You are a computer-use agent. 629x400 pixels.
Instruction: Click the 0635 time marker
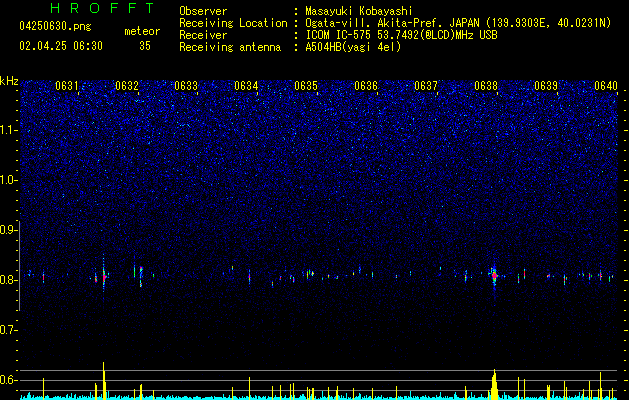click(x=306, y=86)
